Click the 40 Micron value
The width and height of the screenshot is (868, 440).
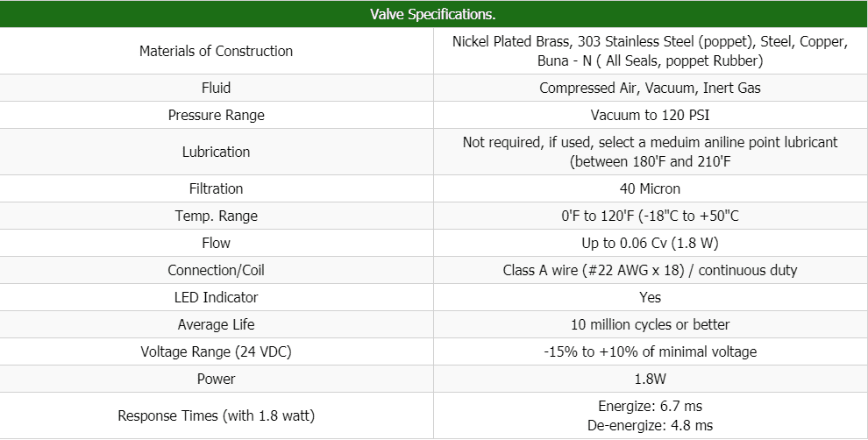click(650, 188)
